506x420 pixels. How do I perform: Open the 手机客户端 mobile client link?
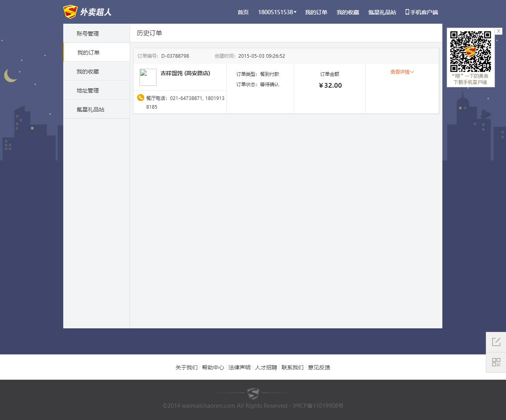click(421, 12)
